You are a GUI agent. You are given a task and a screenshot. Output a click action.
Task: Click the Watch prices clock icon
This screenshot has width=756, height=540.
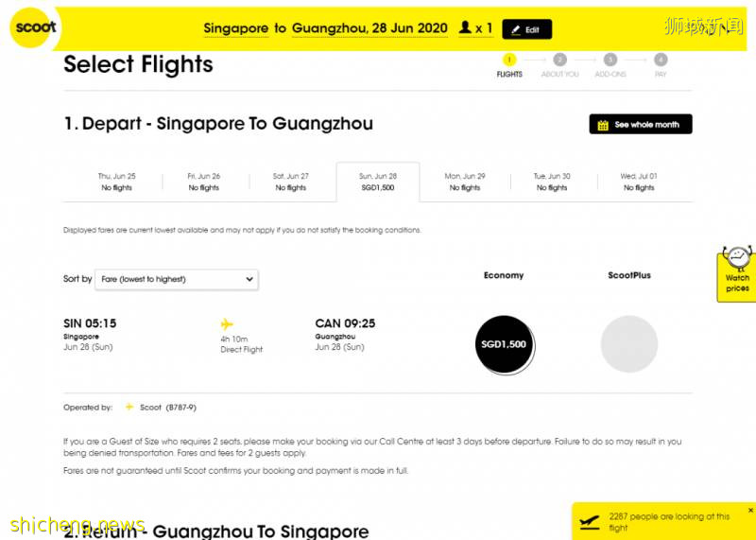(x=737, y=258)
